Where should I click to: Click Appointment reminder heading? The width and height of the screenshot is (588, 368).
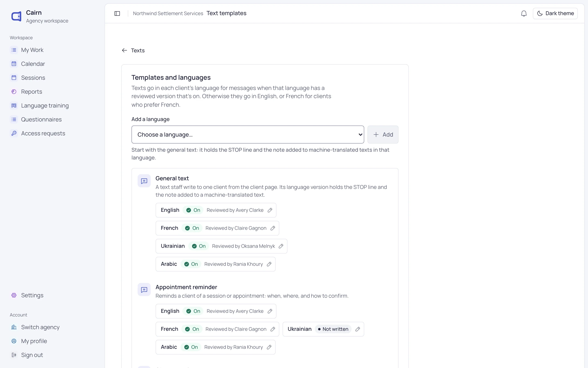(x=186, y=287)
